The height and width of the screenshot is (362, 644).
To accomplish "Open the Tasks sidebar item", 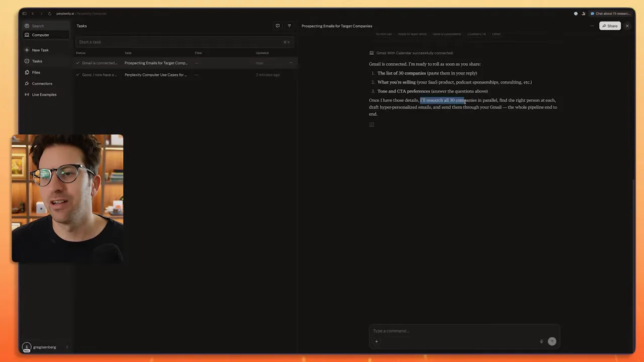I will point(46,61).
